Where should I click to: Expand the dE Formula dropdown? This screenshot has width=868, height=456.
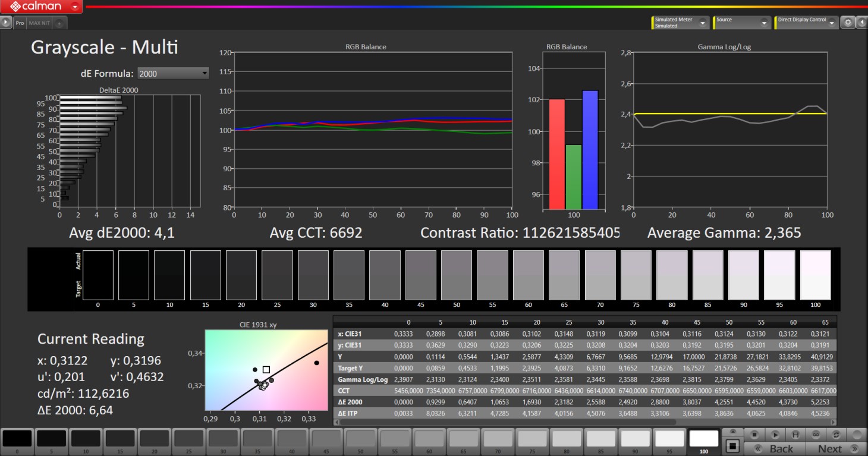click(205, 73)
